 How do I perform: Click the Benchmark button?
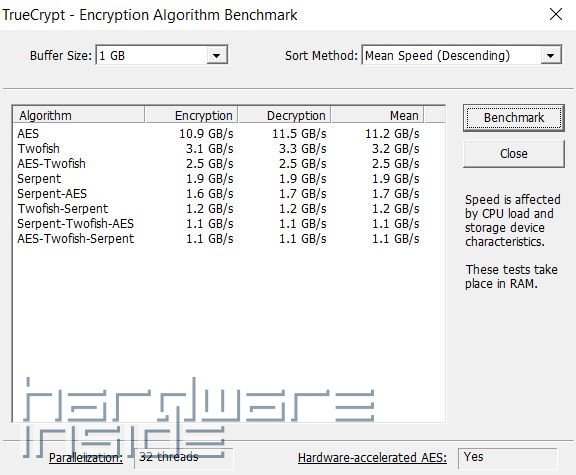(514, 118)
